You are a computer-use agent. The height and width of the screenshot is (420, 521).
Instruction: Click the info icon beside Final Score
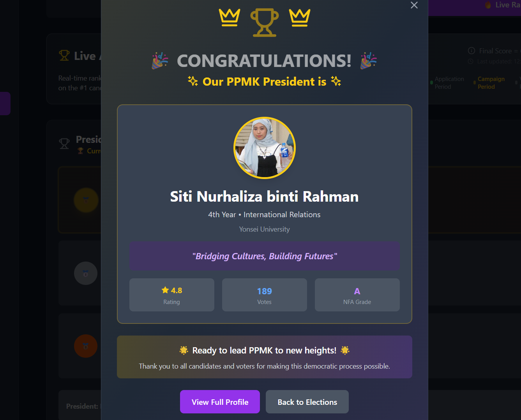click(472, 51)
